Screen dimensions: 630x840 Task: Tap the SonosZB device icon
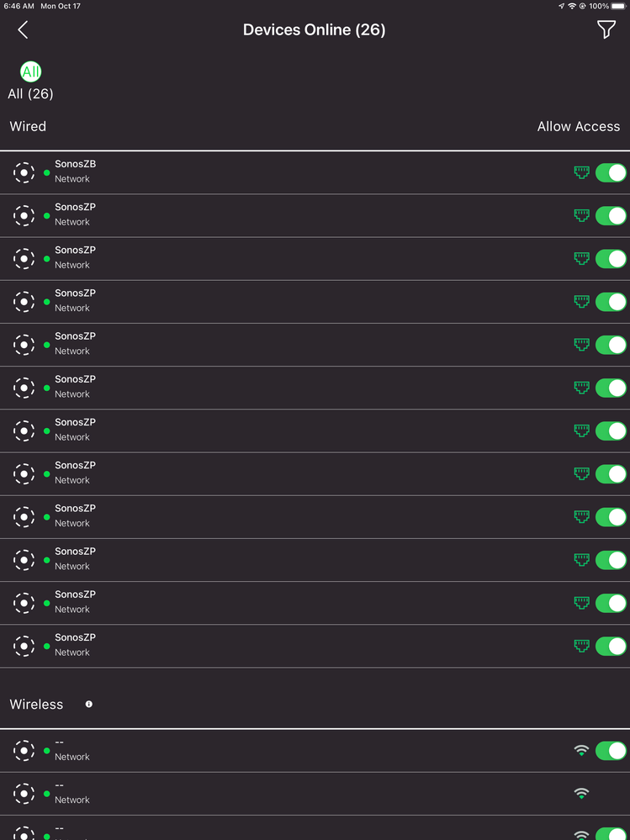pyautogui.click(x=24, y=172)
